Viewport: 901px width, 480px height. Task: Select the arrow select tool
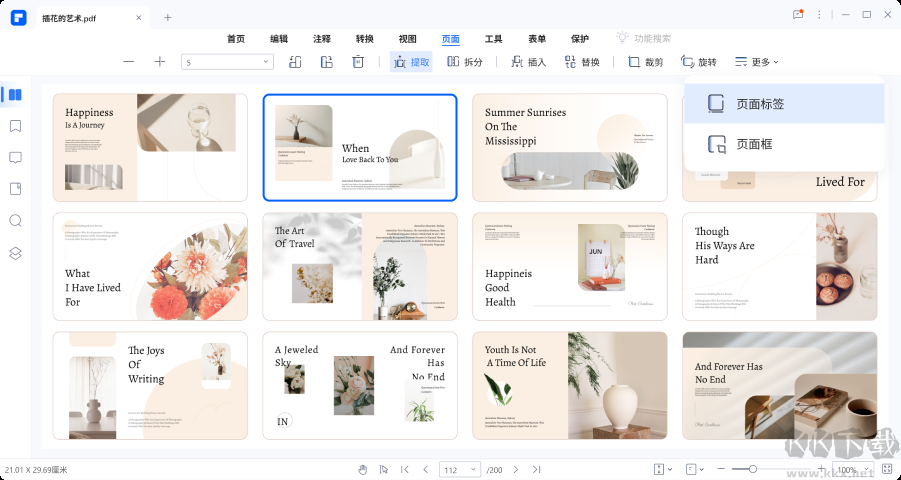[x=384, y=470]
